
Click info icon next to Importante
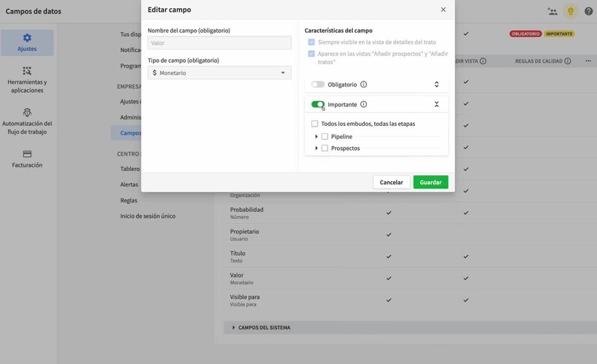363,105
